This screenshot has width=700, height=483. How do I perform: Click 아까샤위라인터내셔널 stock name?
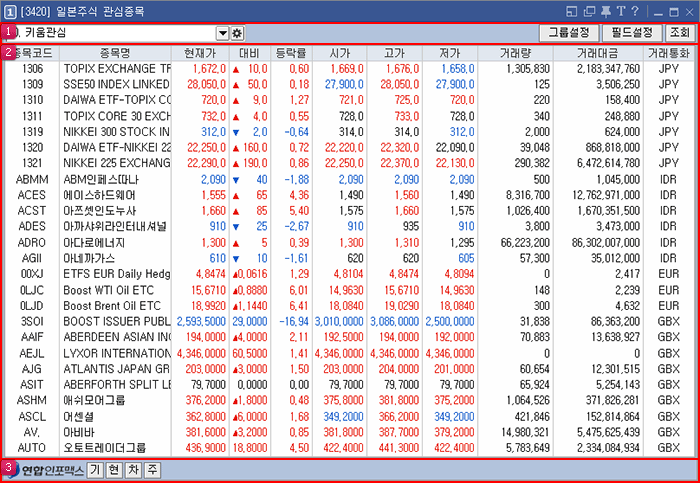tap(115, 226)
